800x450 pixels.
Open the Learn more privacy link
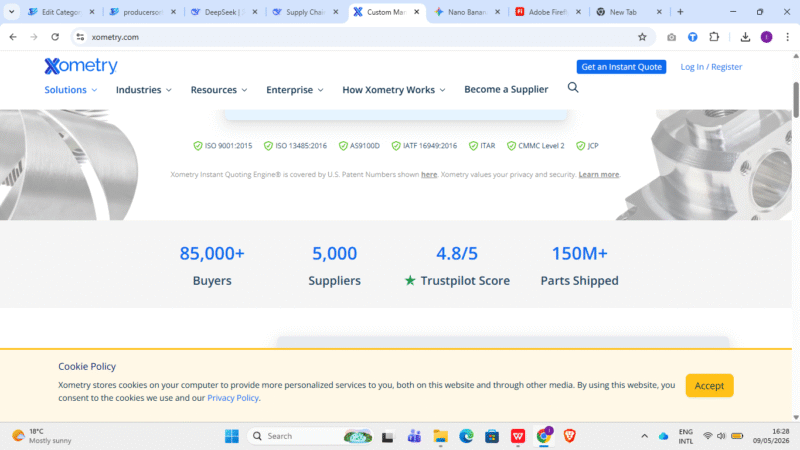click(598, 174)
